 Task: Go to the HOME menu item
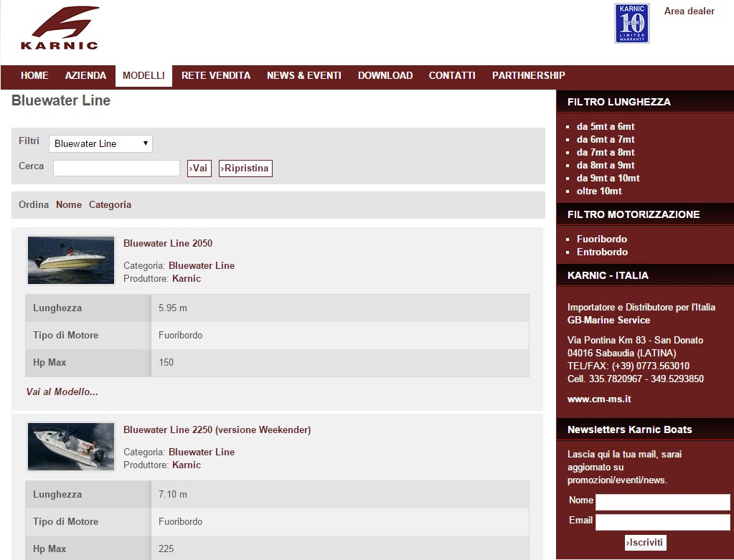coord(34,76)
